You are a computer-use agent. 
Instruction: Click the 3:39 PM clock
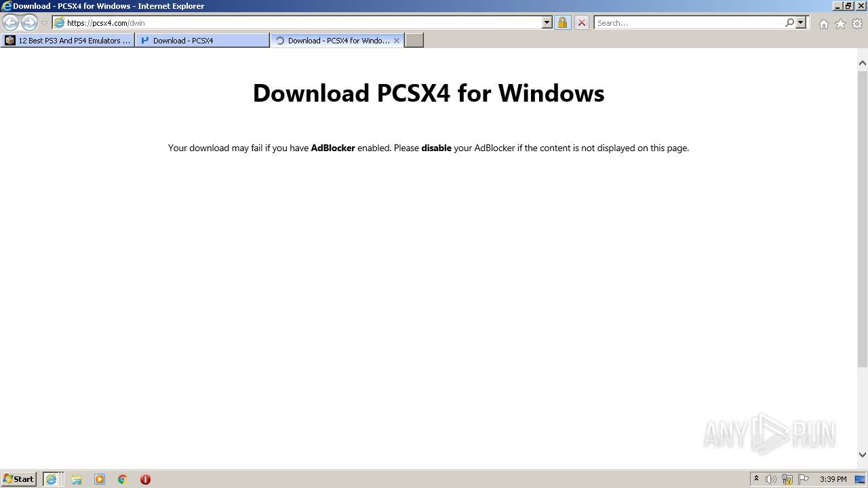click(833, 479)
